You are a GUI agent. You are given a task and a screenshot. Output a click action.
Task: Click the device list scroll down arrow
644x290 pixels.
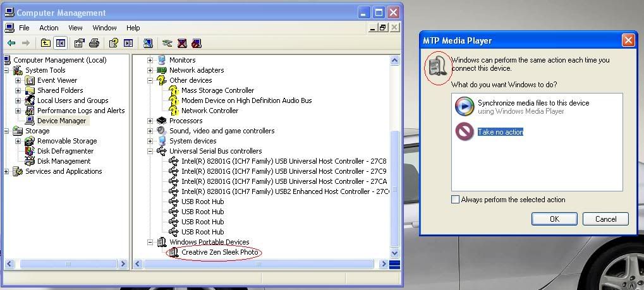(x=395, y=253)
